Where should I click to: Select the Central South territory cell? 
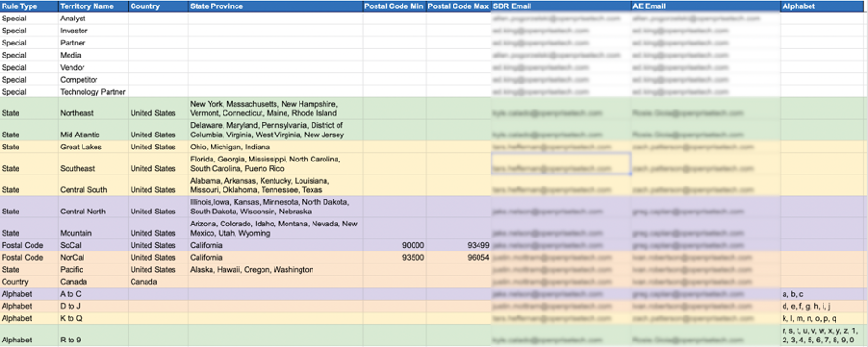[93, 186]
